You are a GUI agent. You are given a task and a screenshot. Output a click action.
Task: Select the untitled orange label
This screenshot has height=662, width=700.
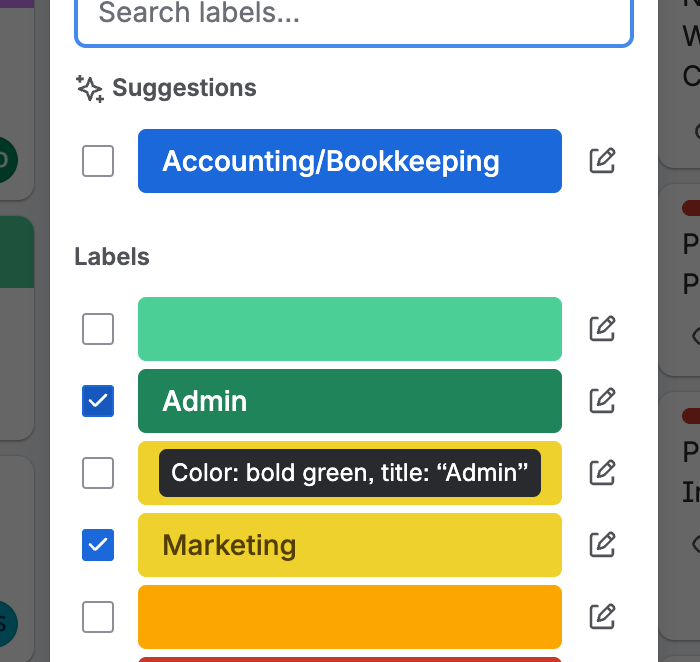click(x=350, y=617)
